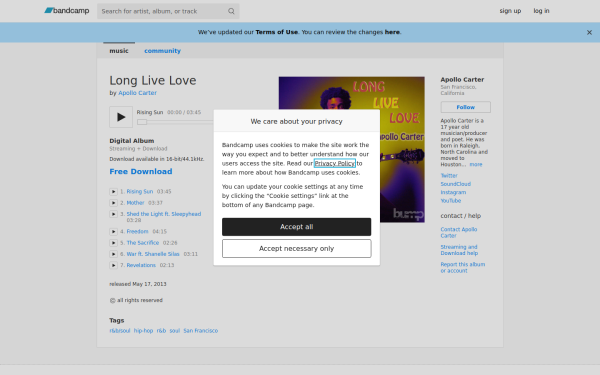Viewport: 600px width, 375px height.
Task: Click the r&b/soul tag
Action: click(120, 331)
